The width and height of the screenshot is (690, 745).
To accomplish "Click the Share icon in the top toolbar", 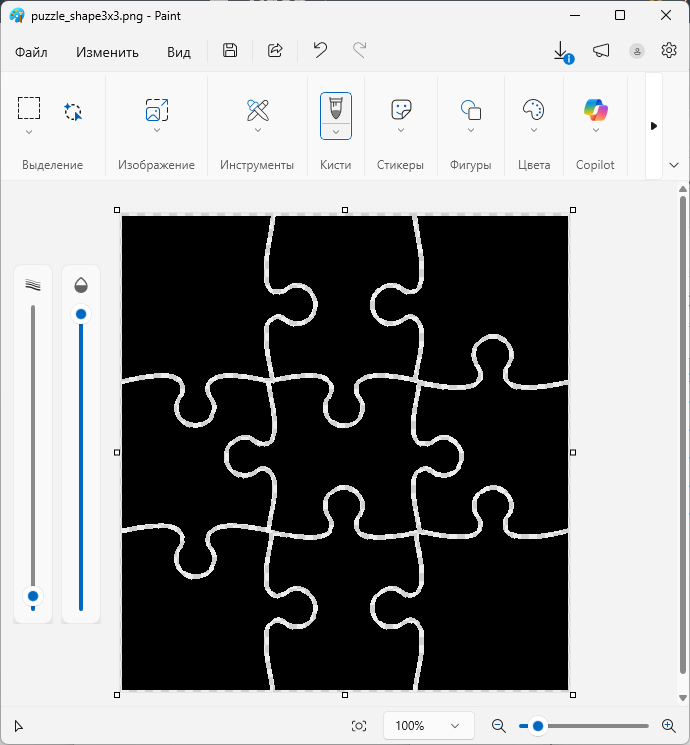I will click(275, 51).
